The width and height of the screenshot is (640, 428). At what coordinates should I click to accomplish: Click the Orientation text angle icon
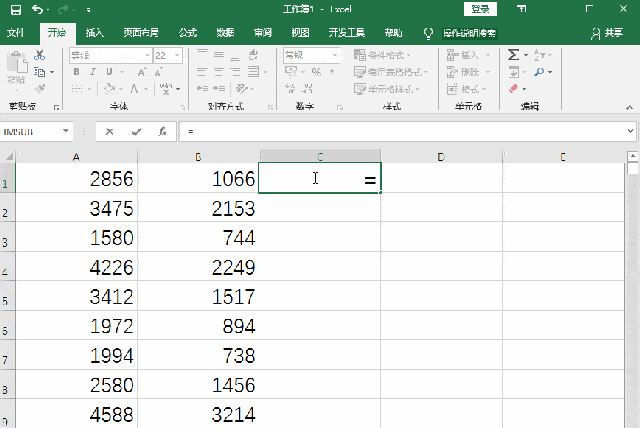242,89
